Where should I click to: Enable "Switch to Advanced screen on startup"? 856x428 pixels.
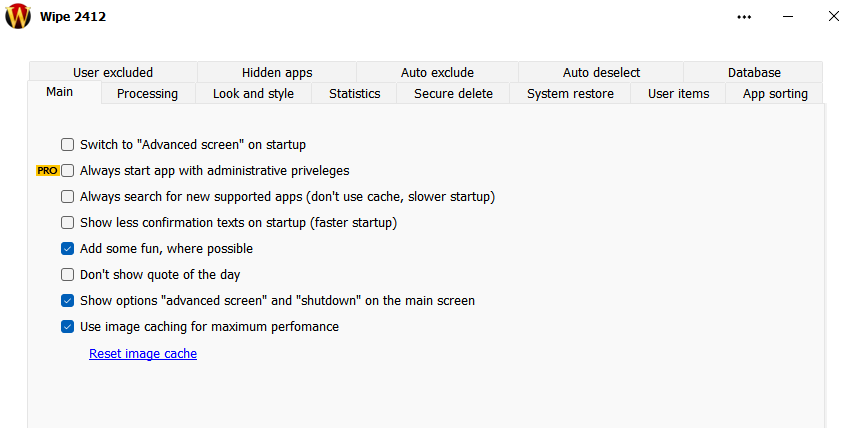click(x=68, y=145)
